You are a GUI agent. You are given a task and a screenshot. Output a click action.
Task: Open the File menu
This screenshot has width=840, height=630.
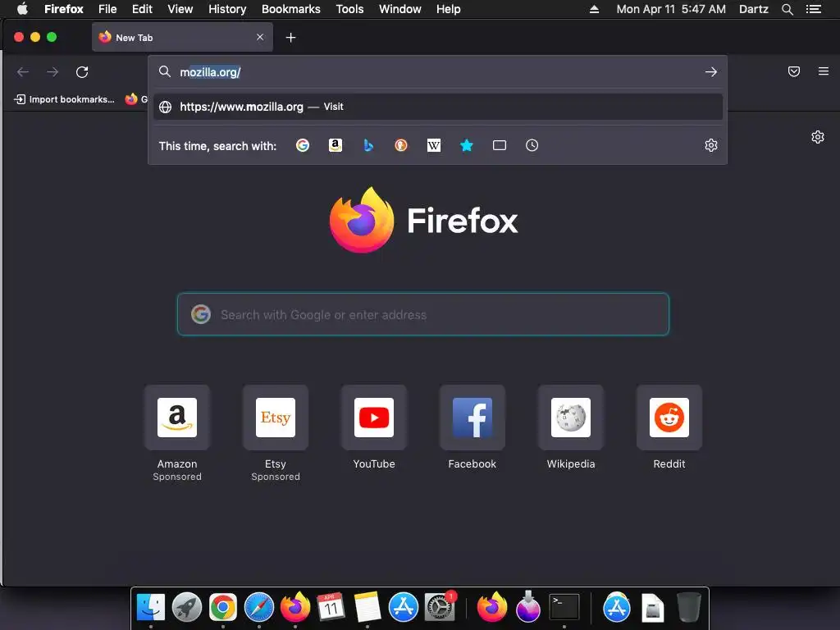[x=107, y=9]
